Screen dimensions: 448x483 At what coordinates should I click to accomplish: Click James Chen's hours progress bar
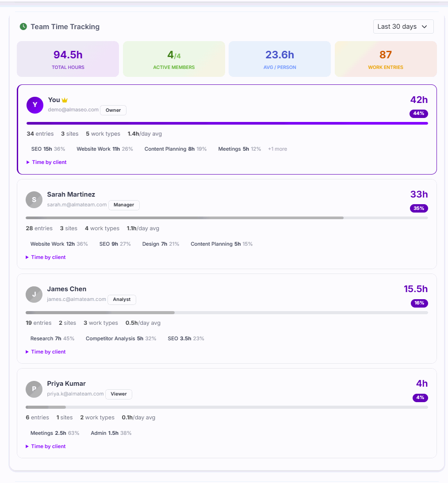click(x=226, y=313)
